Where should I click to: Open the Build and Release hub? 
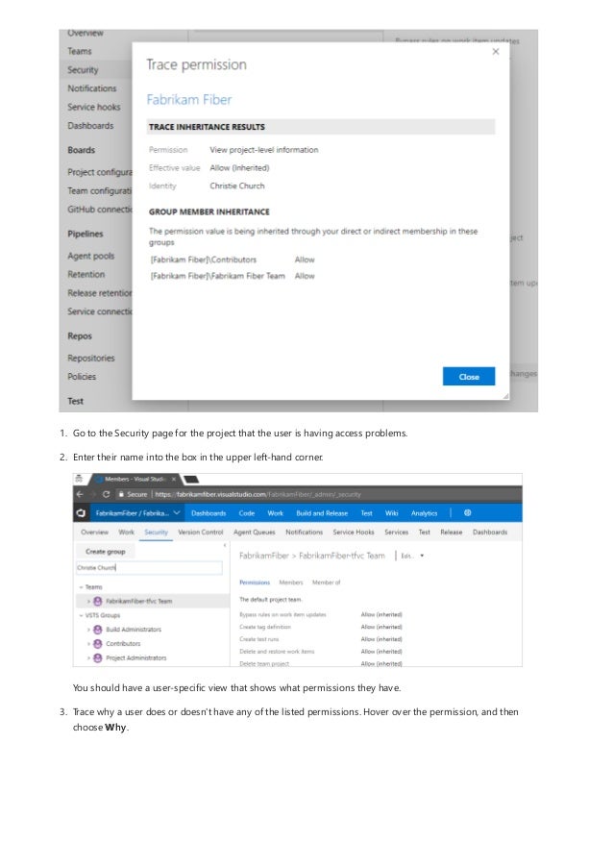(x=322, y=513)
